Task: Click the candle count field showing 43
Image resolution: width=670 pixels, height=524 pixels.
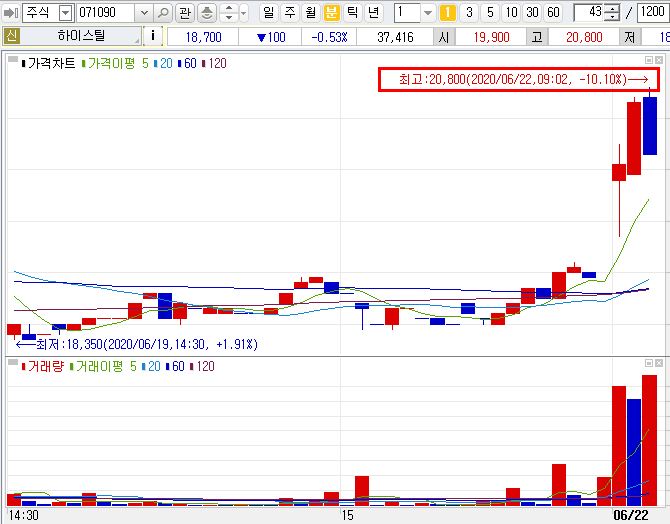Action: pyautogui.click(x=590, y=13)
